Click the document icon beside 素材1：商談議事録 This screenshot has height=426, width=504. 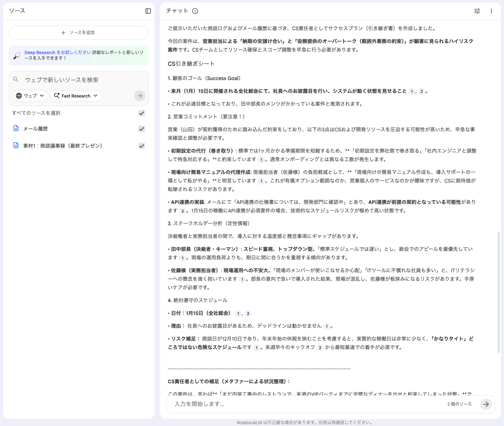[16, 146]
